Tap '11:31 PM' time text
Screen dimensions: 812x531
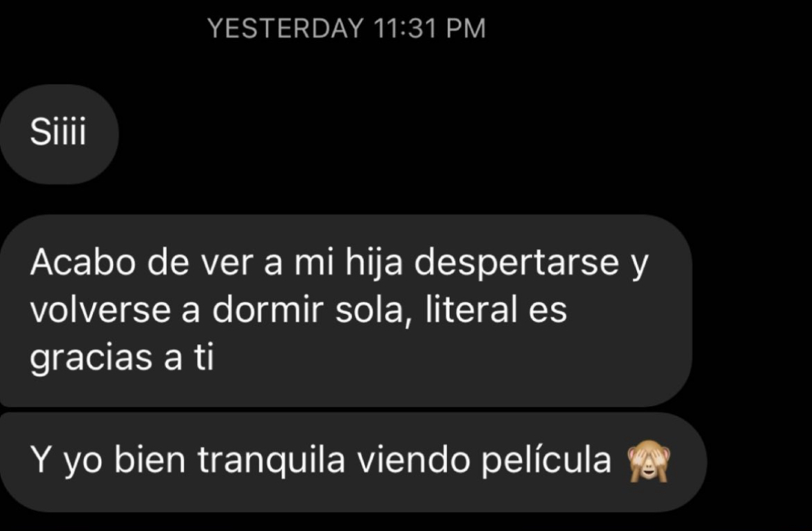tap(429, 28)
